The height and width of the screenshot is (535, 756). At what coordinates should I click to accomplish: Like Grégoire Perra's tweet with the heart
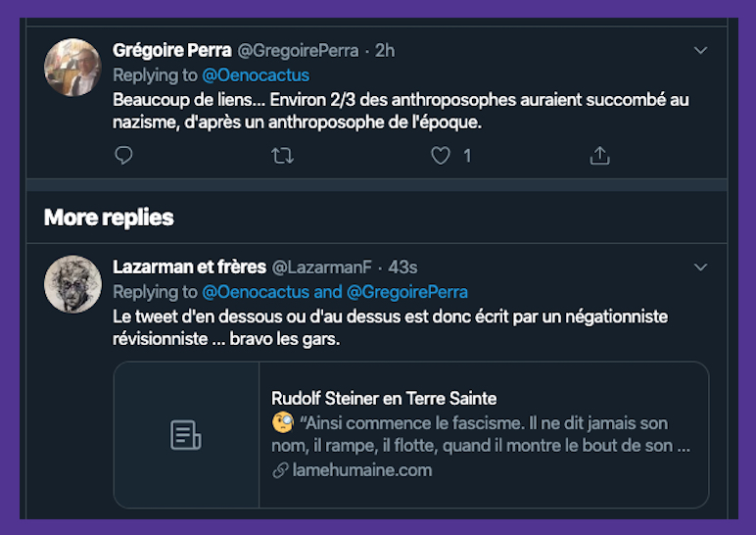(442, 155)
